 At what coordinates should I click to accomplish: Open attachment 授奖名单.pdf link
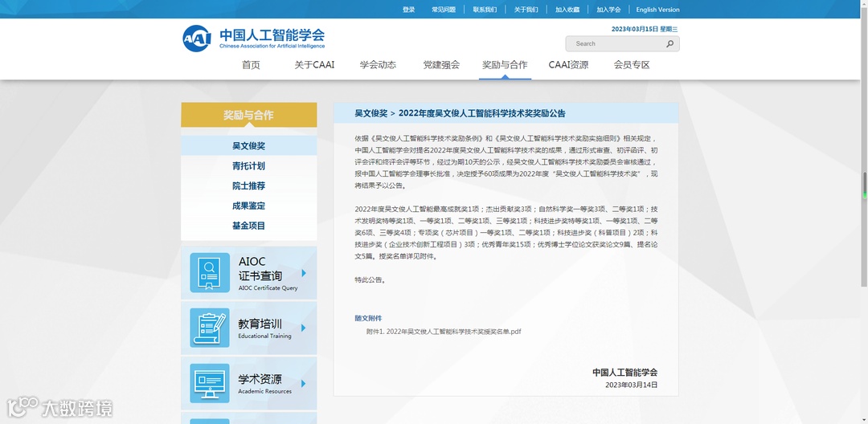coord(444,332)
